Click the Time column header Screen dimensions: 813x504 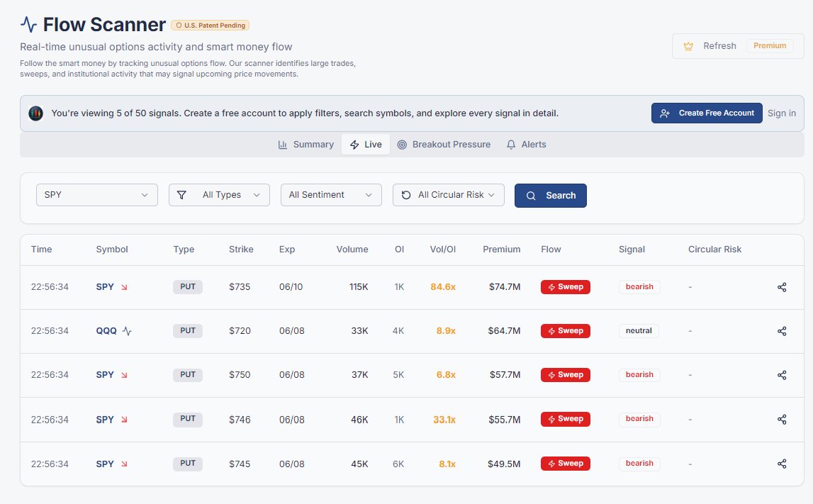tap(42, 250)
